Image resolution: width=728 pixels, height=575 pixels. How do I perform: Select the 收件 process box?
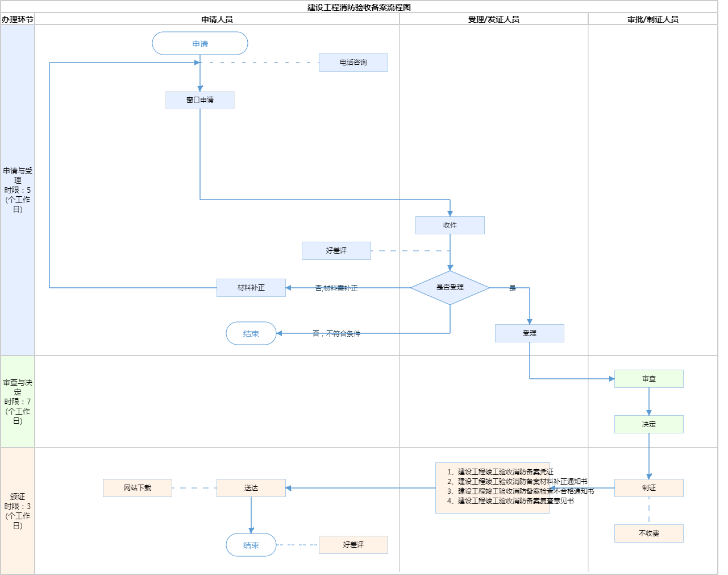pyautogui.click(x=450, y=225)
